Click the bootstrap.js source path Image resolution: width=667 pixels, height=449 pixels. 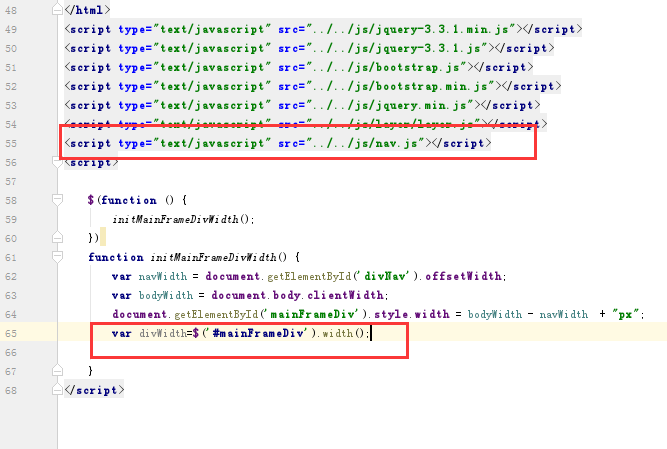pyautogui.click(x=386, y=67)
